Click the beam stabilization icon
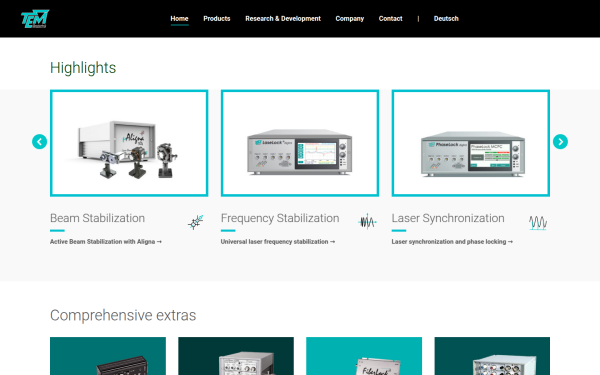The height and width of the screenshot is (375, 600). click(x=196, y=222)
